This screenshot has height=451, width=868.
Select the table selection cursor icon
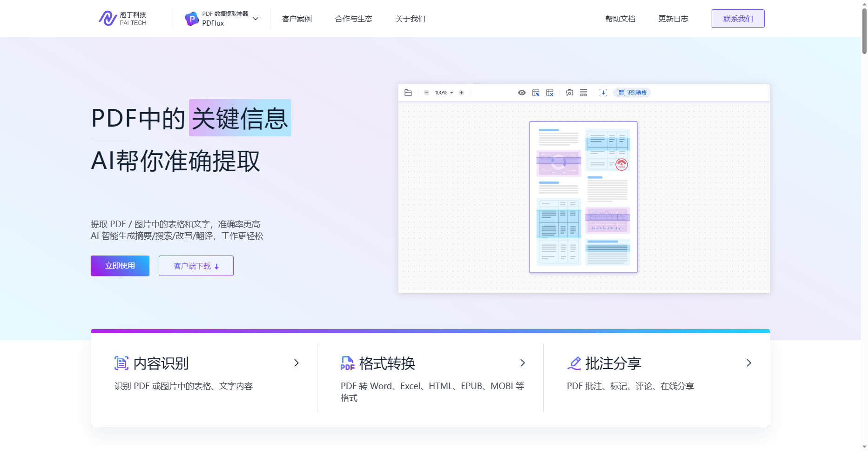(536, 93)
